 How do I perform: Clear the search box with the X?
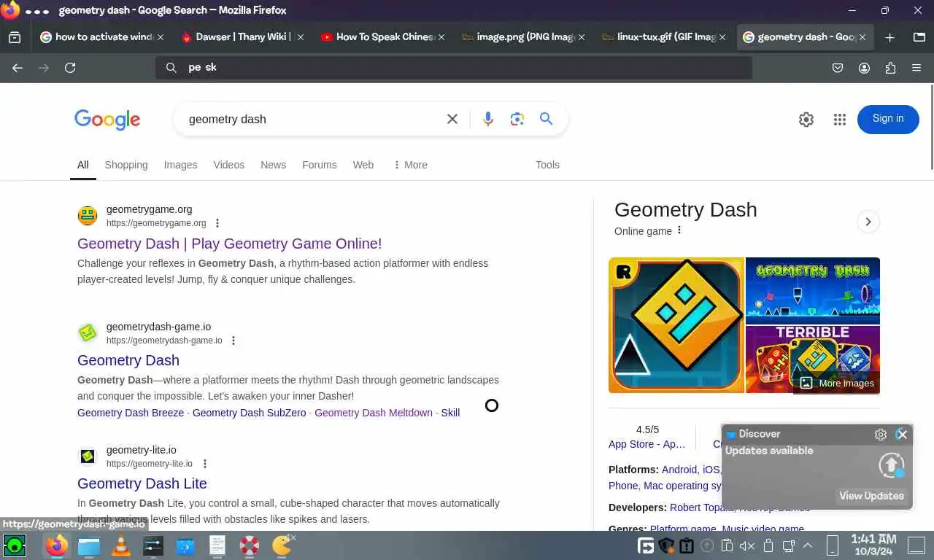[452, 119]
